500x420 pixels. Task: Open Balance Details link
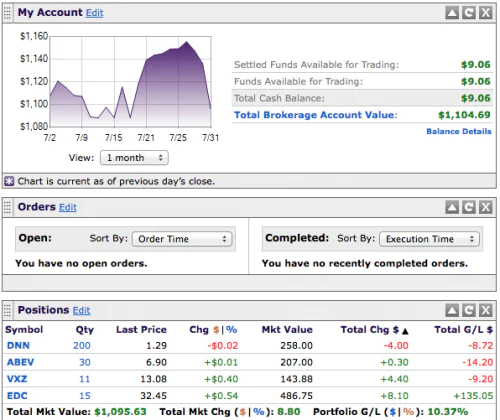coord(459,131)
